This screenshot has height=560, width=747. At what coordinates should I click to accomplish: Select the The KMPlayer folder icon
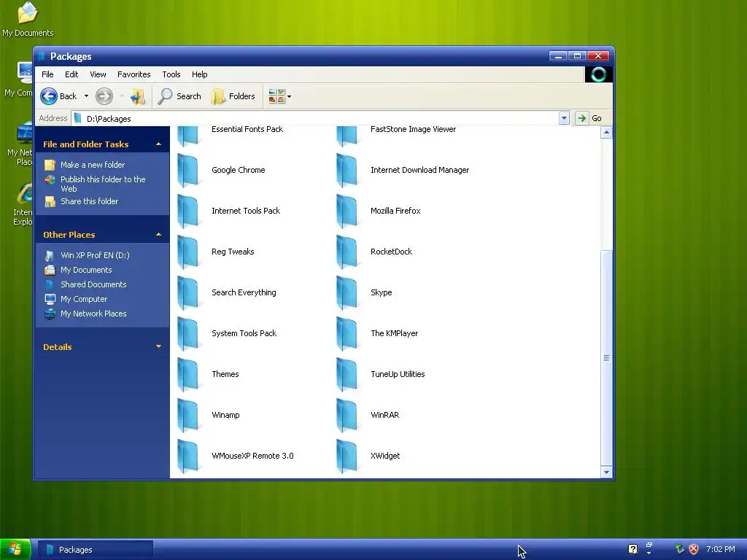pyautogui.click(x=347, y=333)
